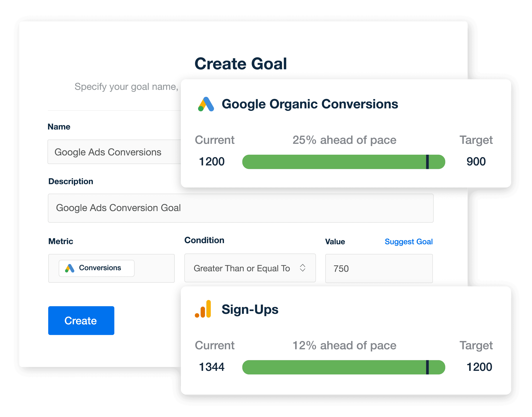This screenshot has width=532, height=417.
Task: Click the Current value 1344
Action: (x=212, y=367)
